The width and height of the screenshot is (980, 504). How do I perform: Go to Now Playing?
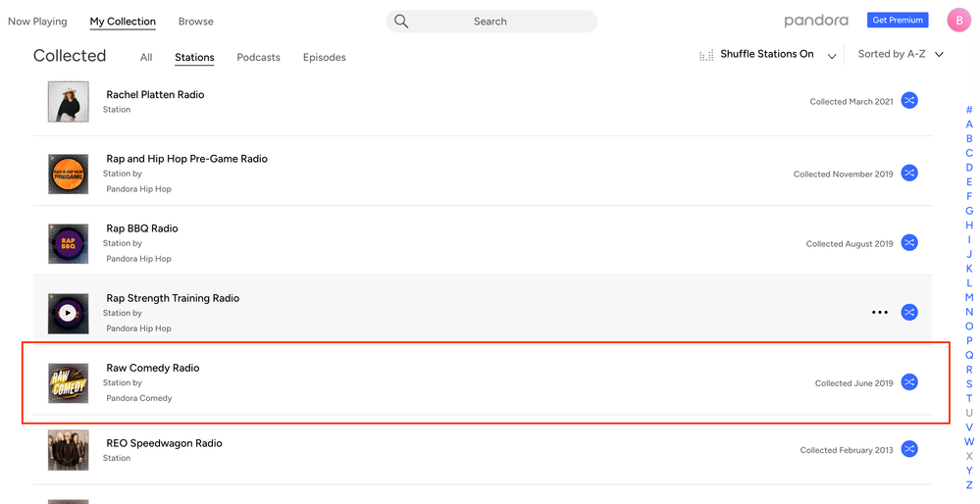point(37,22)
